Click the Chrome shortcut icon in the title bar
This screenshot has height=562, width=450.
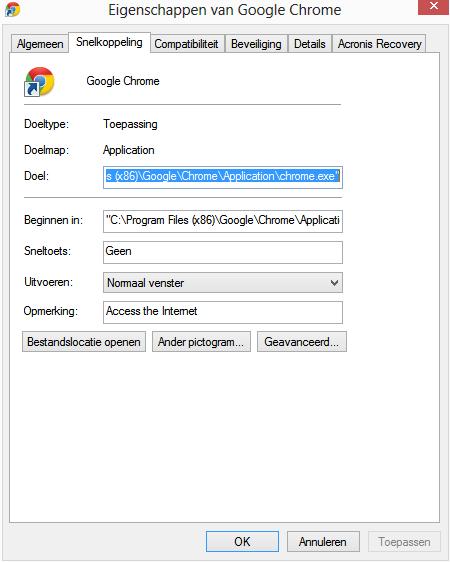pos(13,9)
